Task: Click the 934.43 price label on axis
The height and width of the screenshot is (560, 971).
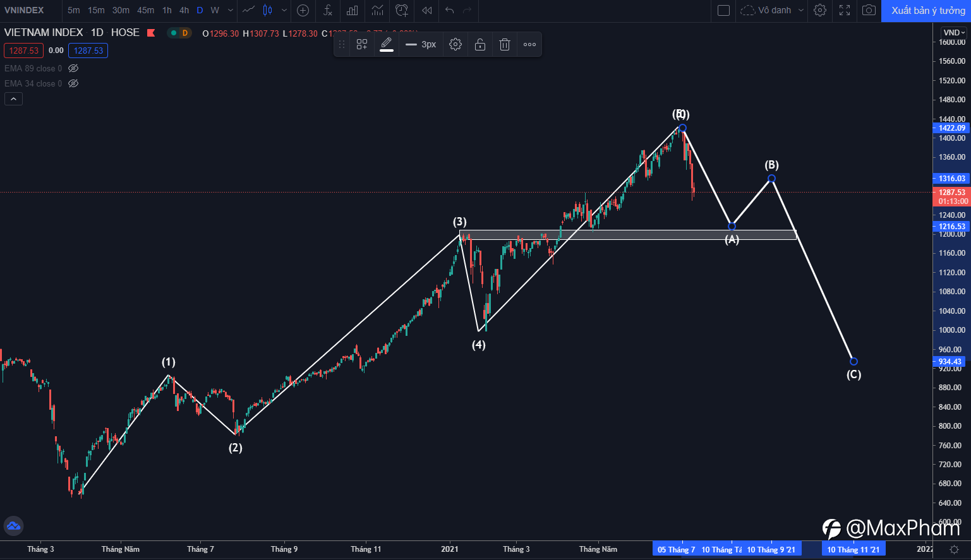Action: (x=950, y=362)
